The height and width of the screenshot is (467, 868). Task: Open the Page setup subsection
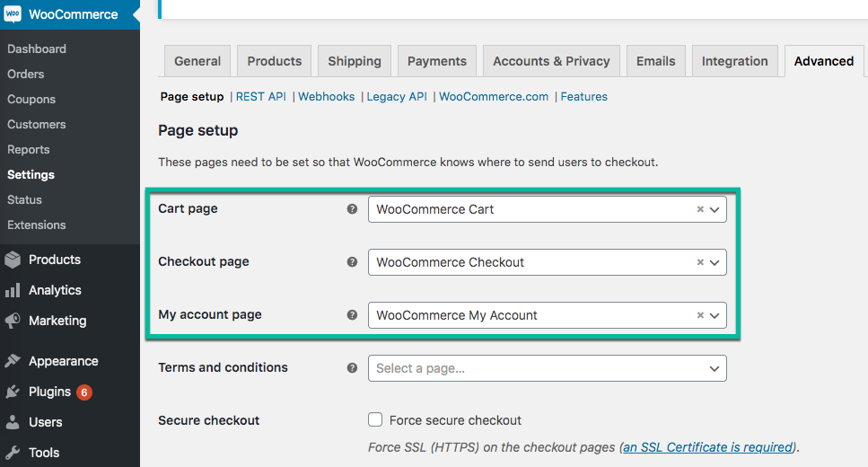click(x=192, y=96)
